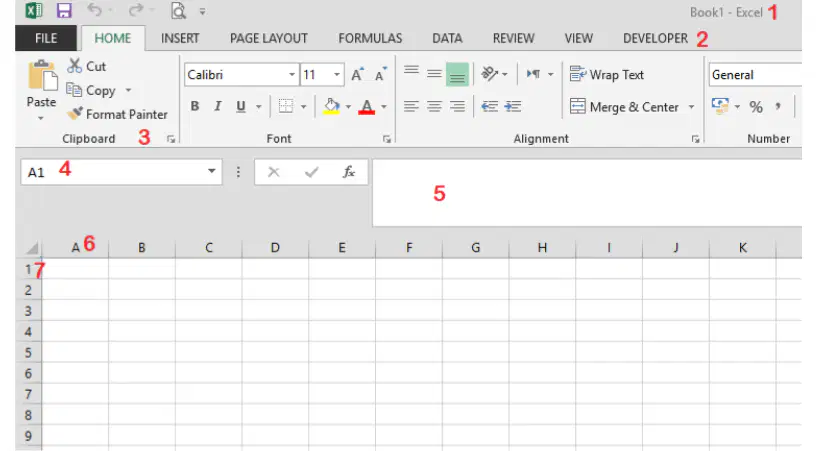
Task: Increase font size with the larger A icon
Action: coord(358,75)
